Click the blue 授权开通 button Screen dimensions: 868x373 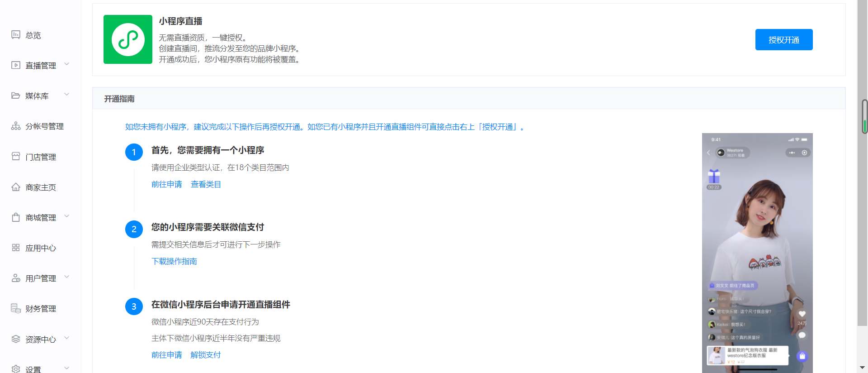coord(784,40)
